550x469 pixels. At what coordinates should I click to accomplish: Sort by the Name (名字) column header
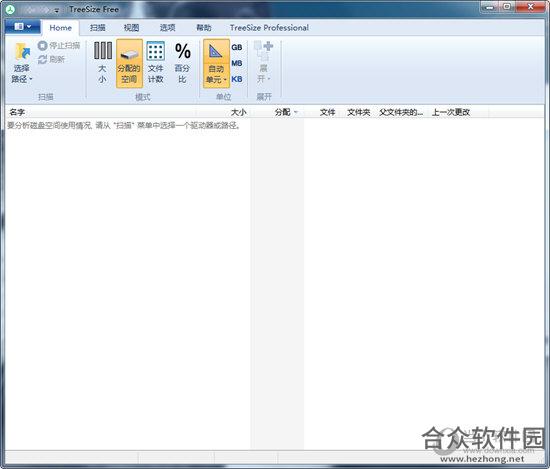pyautogui.click(x=101, y=112)
